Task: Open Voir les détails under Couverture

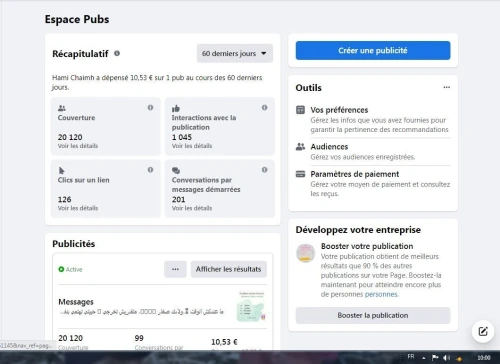Action: tap(78, 146)
